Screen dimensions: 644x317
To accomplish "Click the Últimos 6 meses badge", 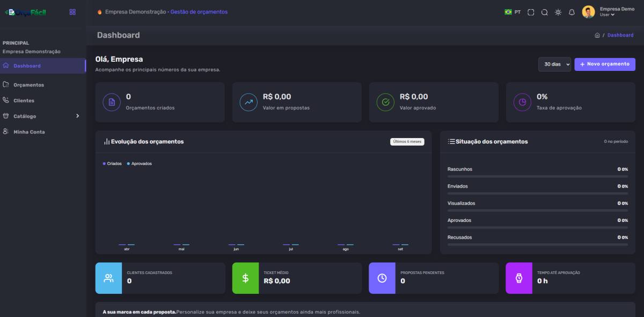I will coord(407,142).
